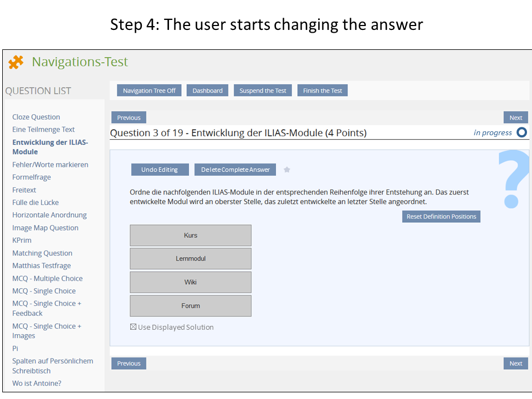Enable the Use Displayed Solution checkbox
532x399 pixels.
pos(133,327)
